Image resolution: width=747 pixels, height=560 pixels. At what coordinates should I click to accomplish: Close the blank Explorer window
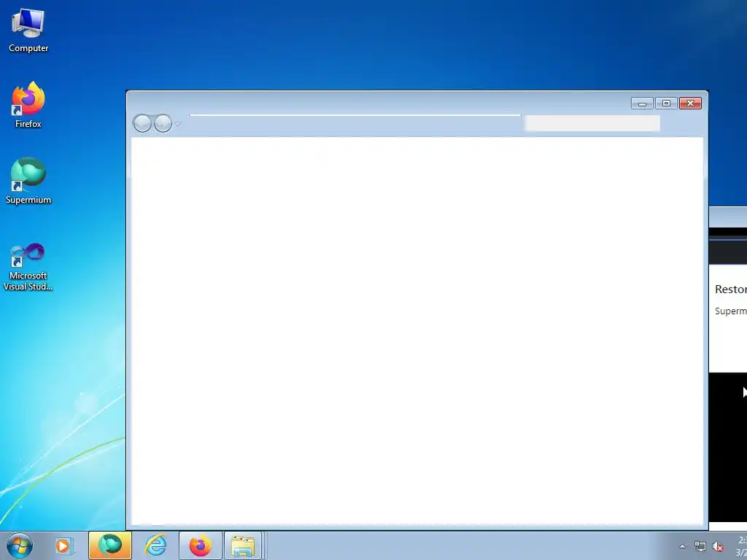(690, 104)
